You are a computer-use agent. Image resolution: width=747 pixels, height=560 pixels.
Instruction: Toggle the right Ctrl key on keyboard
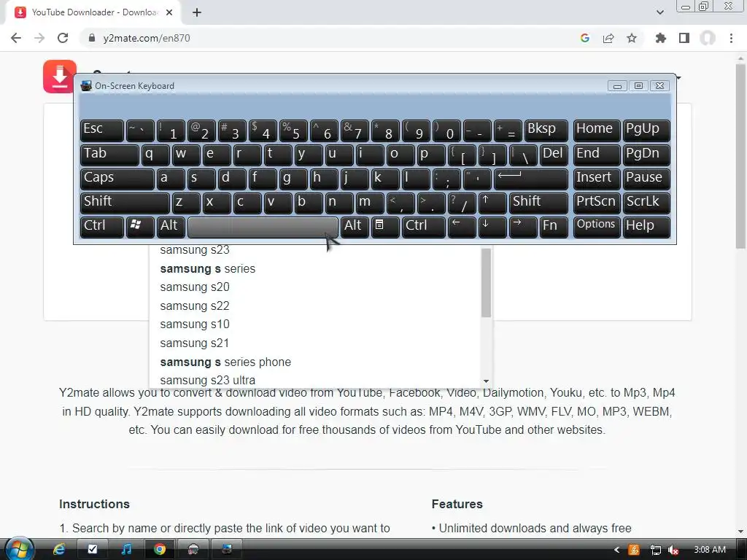click(424, 227)
